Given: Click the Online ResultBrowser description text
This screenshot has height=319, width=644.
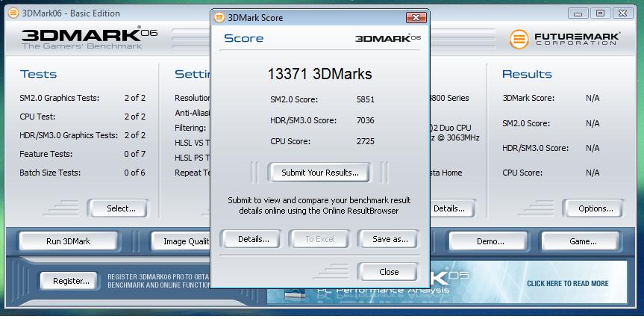Looking at the screenshot, I should click(319, 205).
